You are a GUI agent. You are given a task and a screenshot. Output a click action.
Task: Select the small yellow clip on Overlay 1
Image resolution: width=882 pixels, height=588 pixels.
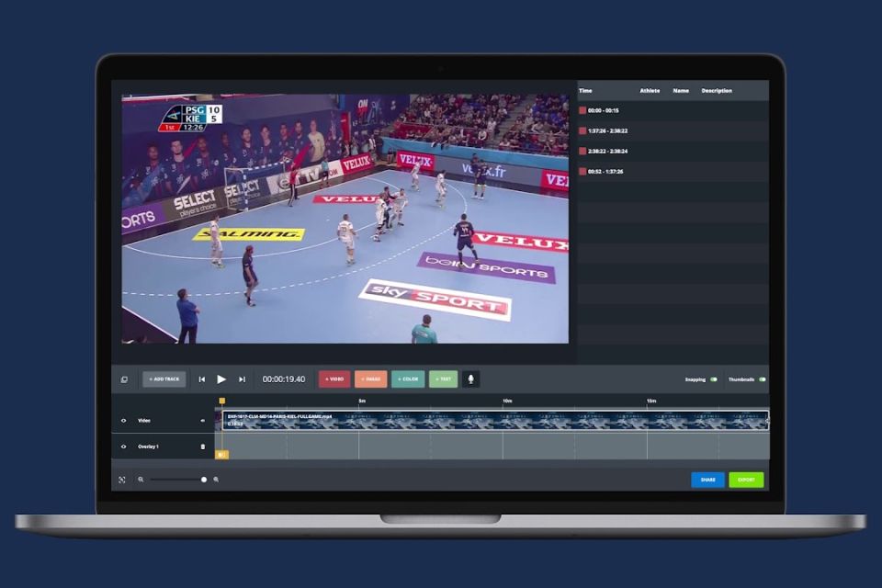click(x=221, y=454)
